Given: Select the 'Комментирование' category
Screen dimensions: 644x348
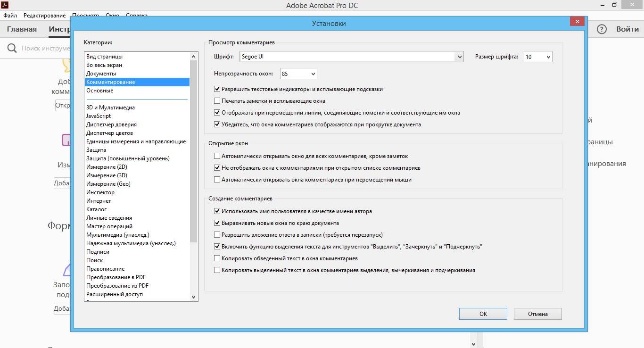Looking at the screenshot, I should click(137, 82).
